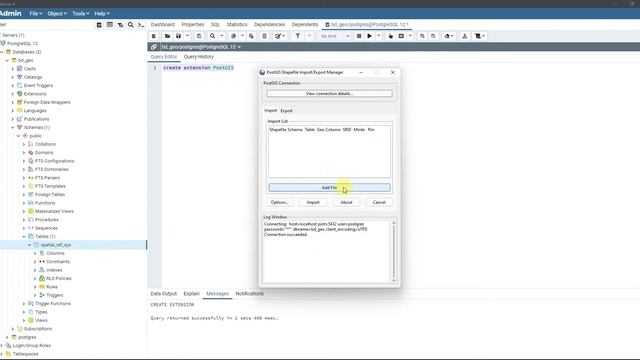Expand the Functions tree node
640x360 pixels.
tap(24, 203)
